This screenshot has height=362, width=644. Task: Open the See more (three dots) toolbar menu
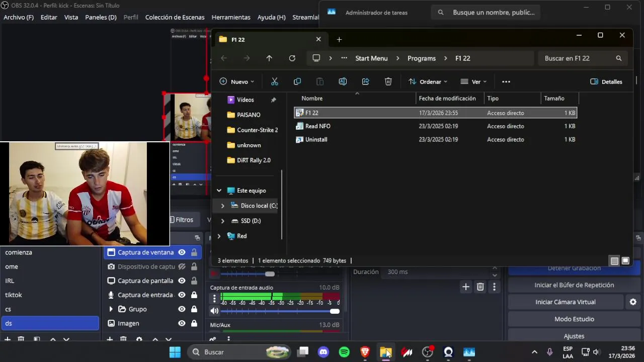coord(506,81)
